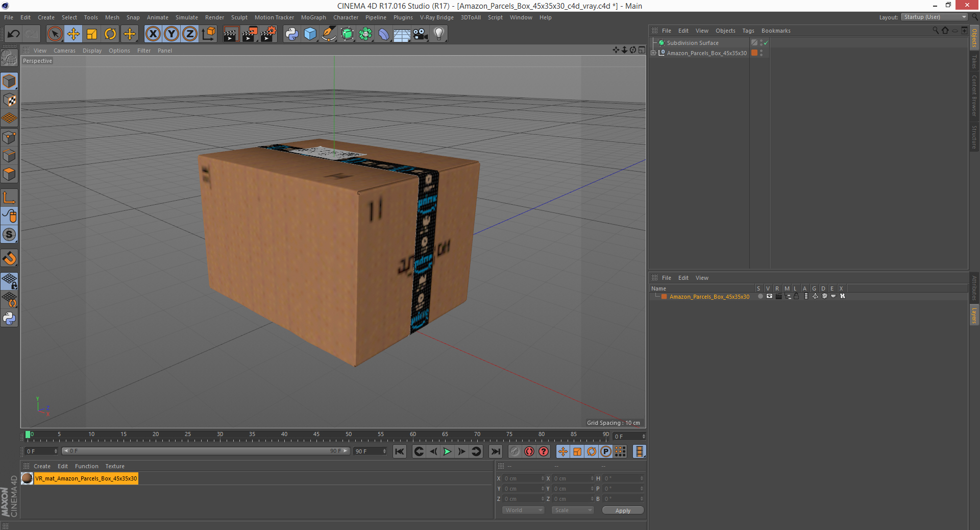Open the material manager Texture menu

115,466
